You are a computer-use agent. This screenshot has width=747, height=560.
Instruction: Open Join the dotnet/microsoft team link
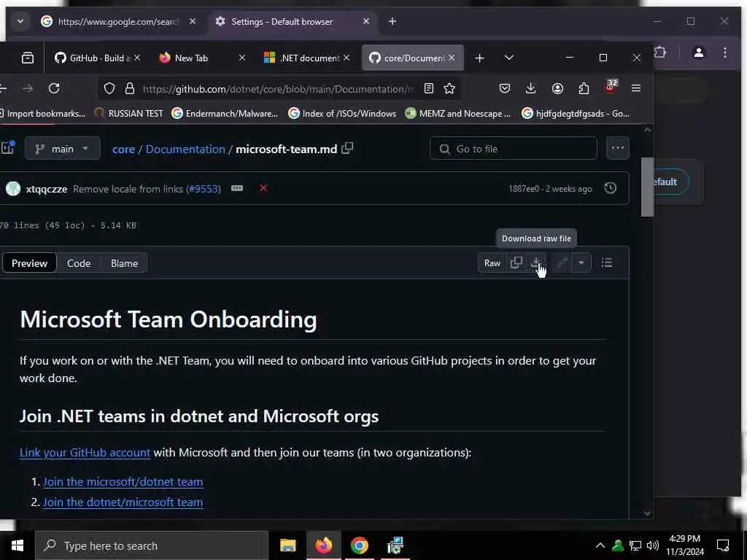[123, 502]
